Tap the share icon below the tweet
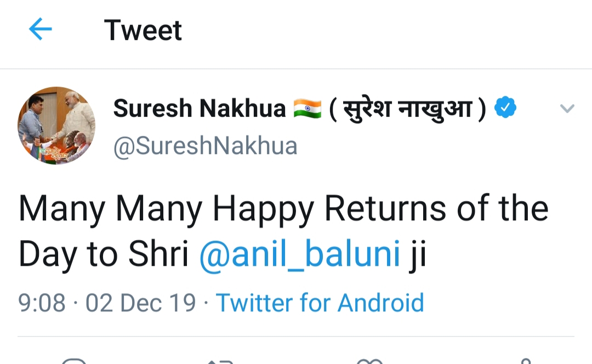 [525, 361]
